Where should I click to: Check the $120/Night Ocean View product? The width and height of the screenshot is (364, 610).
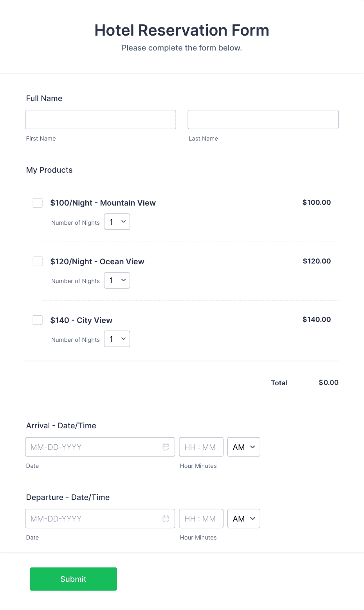(x=37, y=261)
